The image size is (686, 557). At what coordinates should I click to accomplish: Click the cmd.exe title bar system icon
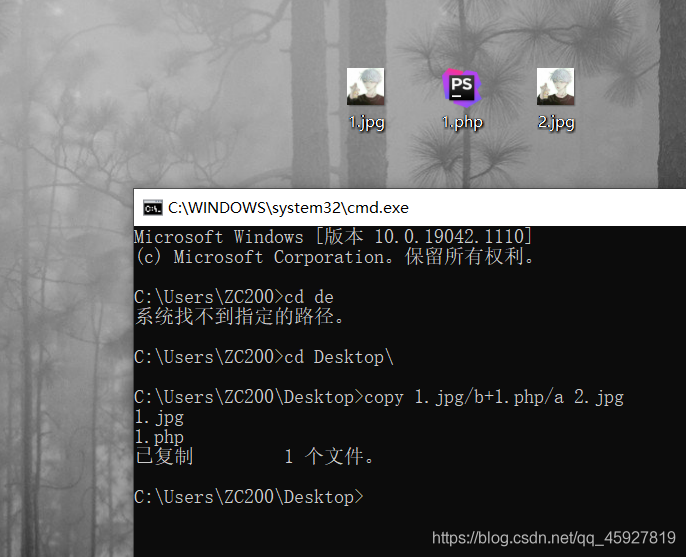pyautogui.click(x=153, y=208)
